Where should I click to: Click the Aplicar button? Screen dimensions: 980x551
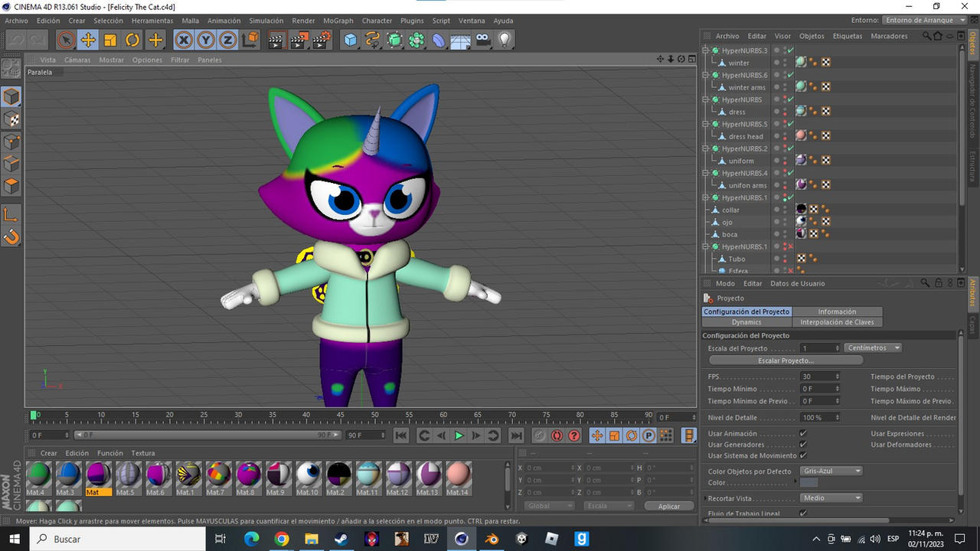pos(668,505)
